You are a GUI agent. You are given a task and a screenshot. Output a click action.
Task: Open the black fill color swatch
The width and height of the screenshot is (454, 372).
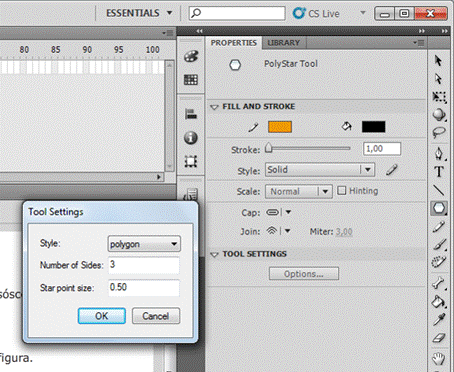pos(373,127)
